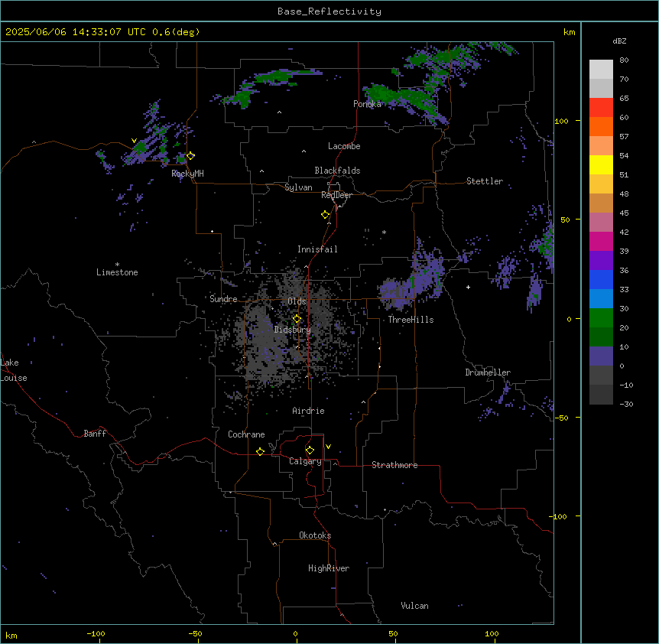This screenshot has width=659, height=644.
Task: Click the Base_Reflectivity title text
Action: tap(329, 11)
